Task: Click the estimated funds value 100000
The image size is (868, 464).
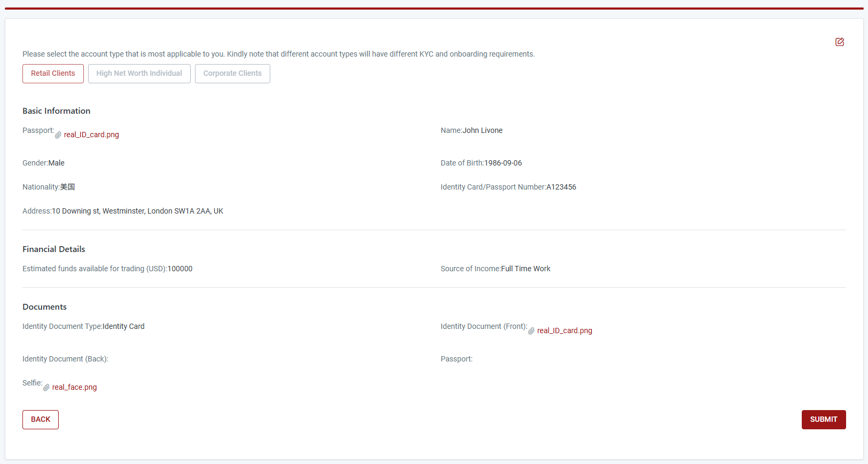Action: click(x=180, y=269)
